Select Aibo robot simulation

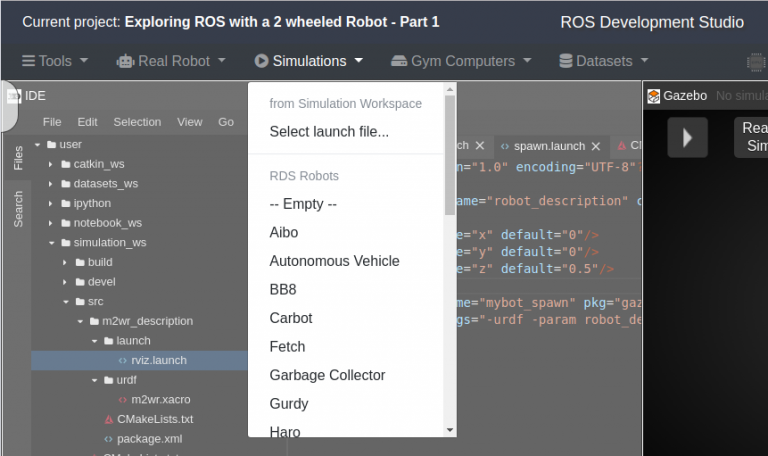284,232
